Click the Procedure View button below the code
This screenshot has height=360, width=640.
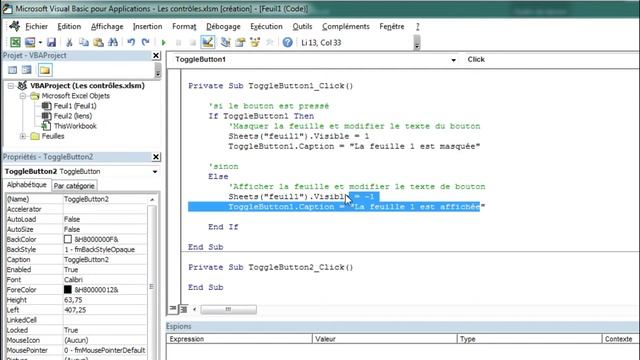[x=173, y=309]
